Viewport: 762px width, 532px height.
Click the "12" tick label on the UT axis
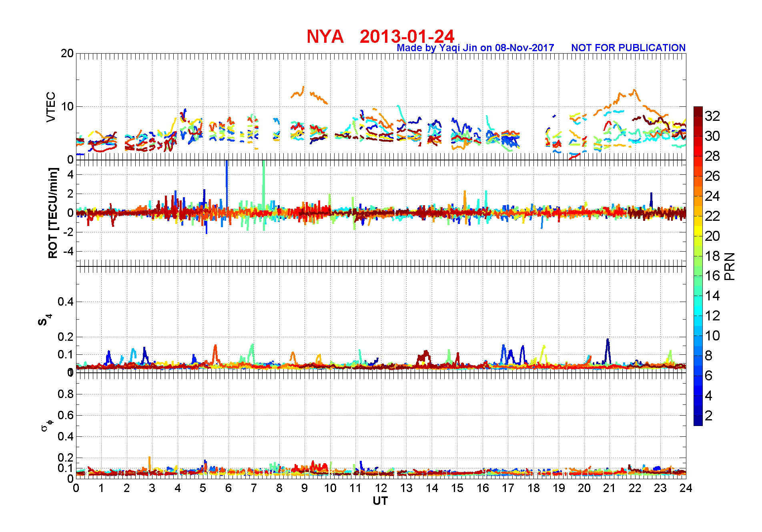(x=381, y=488)
